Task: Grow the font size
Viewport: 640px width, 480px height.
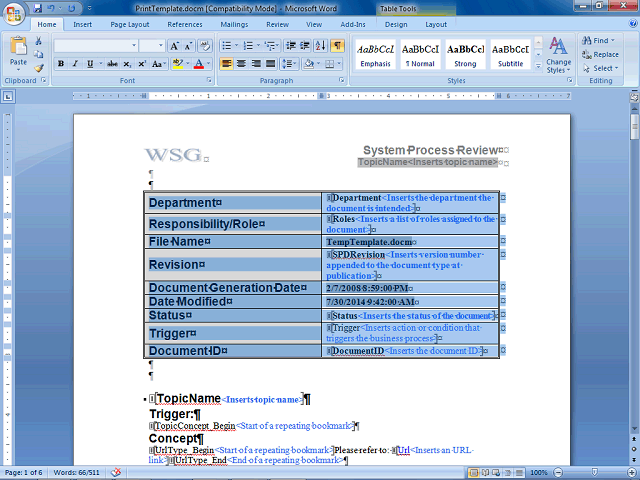Action: [x=174, y=46]
